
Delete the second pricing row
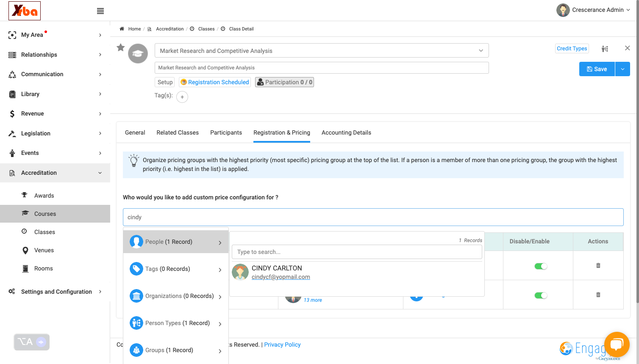pos(598,295)
